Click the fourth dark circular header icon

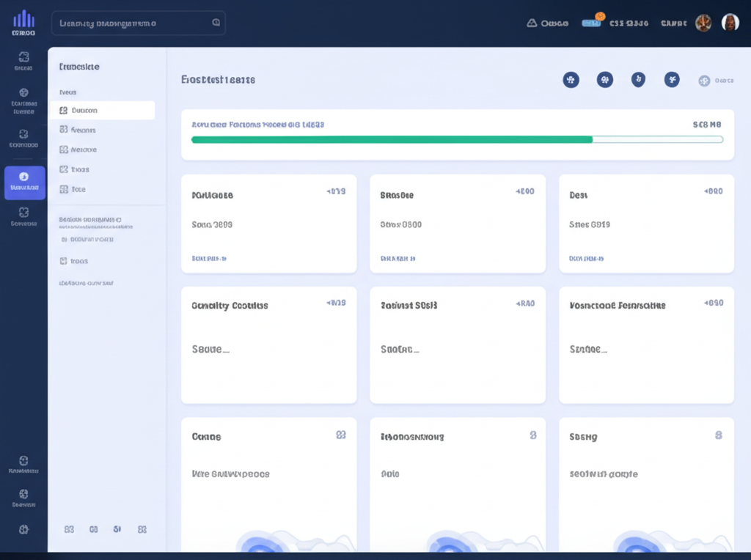pyautogui.click(x=672, y=80)
